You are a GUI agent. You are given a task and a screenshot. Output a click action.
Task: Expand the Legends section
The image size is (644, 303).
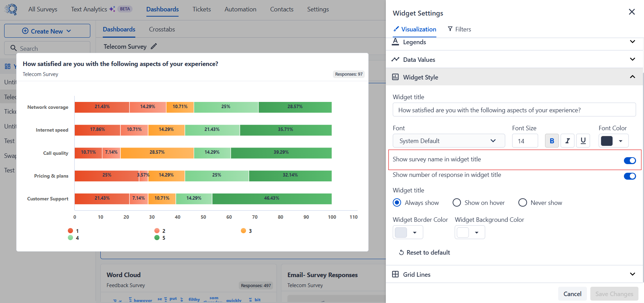pos(515,42)
